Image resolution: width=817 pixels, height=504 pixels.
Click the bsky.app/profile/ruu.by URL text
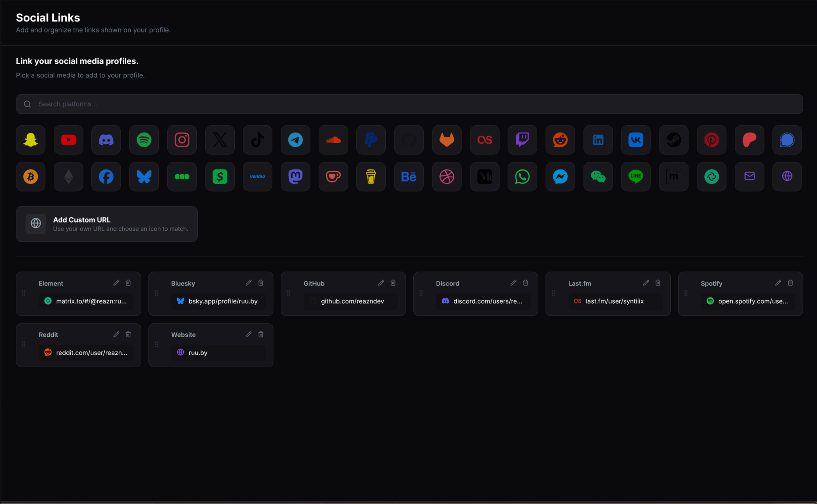coord(223,301)
